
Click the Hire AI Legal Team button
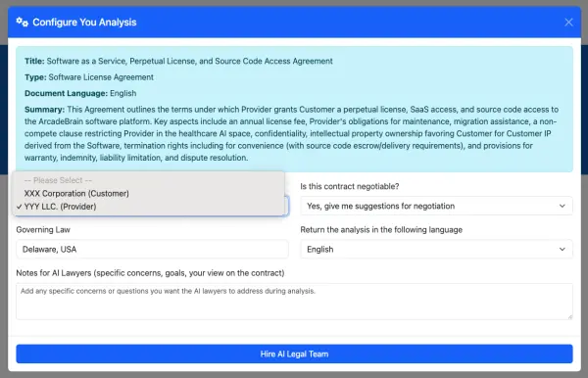[x=294, y=354]
